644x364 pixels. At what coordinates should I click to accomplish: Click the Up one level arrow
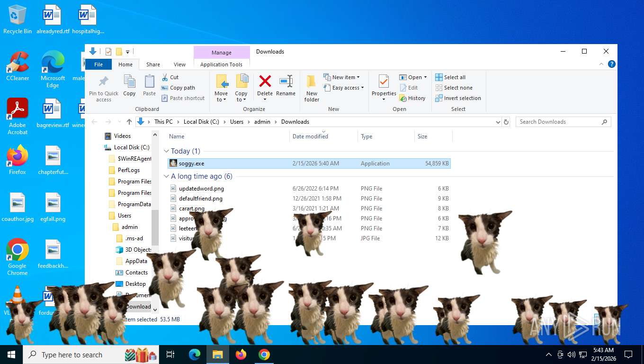(129, 122)
